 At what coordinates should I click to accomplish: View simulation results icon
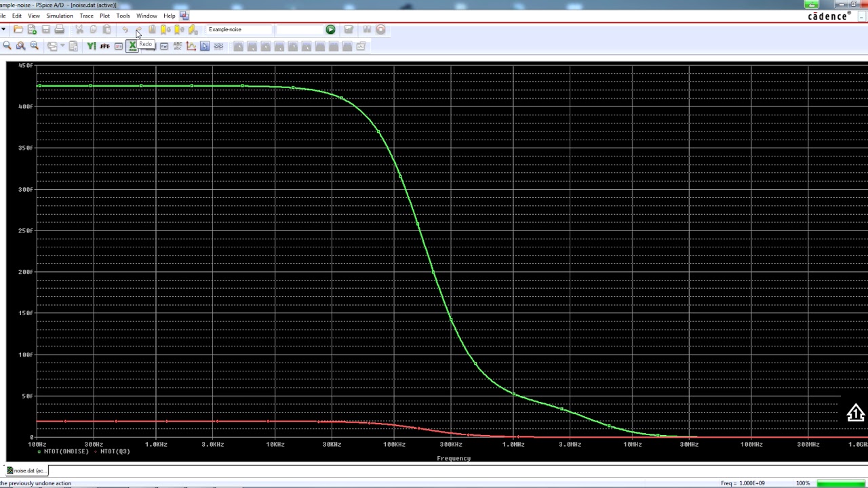[349, 29]
